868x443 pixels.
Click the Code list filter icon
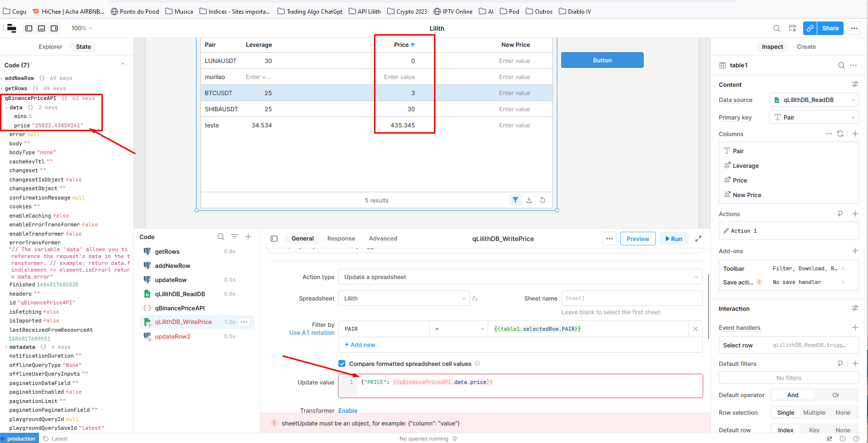(x=235, y=237)
